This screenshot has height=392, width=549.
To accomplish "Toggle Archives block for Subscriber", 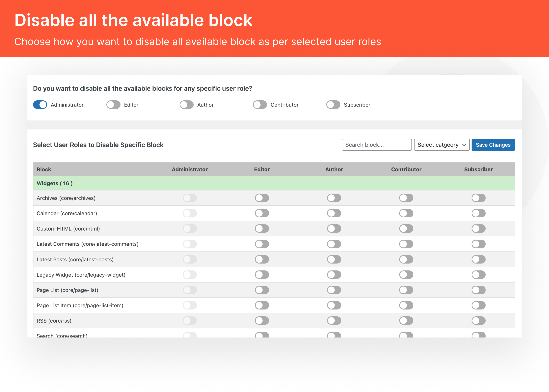I will (479, 198).
